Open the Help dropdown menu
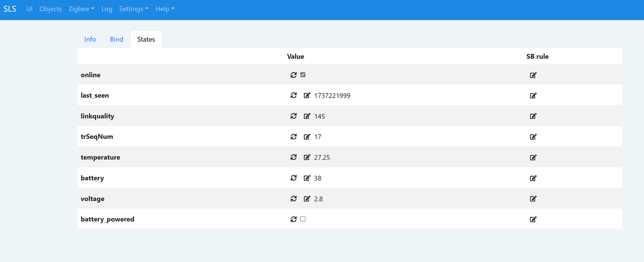Viewport: 644px width, 262px height. pyautogui.click(x=165, y=9)
